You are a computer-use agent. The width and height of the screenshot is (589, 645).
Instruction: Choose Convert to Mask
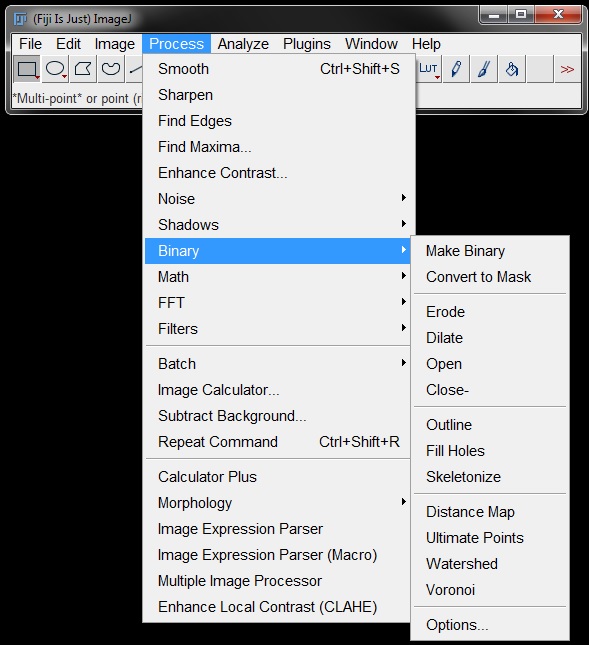point(490,277)
